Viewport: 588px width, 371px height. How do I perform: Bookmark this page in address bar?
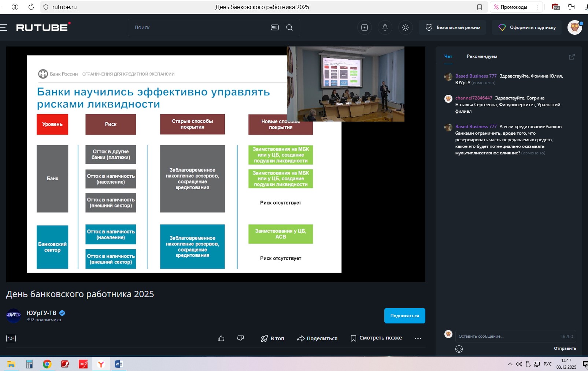(x=479, y=7)
